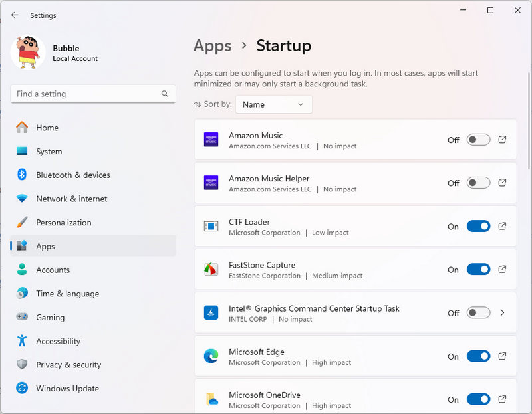This screenshot has height=414, width=532.
Task: Expand Intel Graphics Command Center chevron
Action: pos(503,312)
